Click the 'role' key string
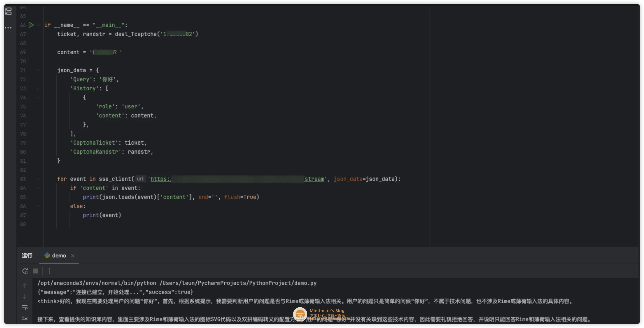 (x=105, y=107)
